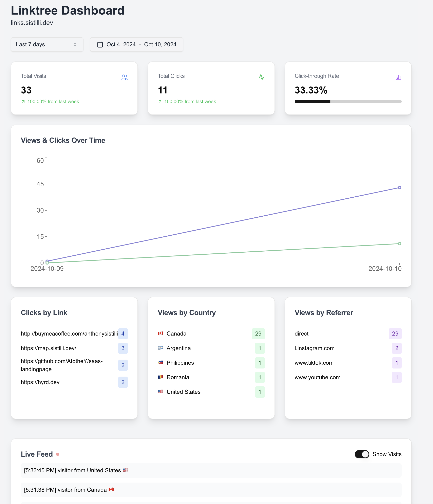This screenshot has height=504, width=433.
Task: Click the Canada flag in Views by Country
Action: coord(161,333)
